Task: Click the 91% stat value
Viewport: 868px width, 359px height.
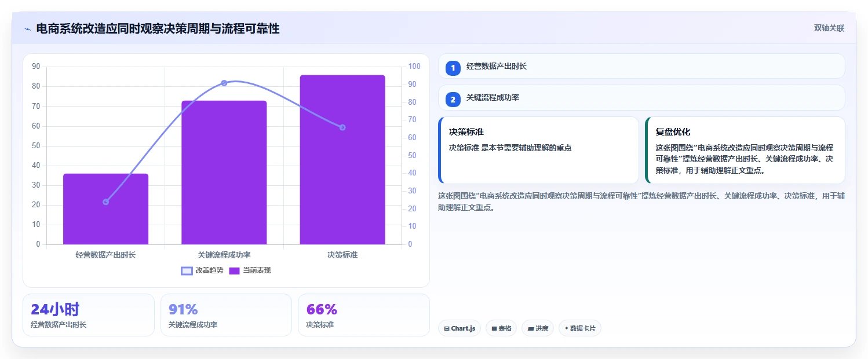Action: [x=183, y=309]
